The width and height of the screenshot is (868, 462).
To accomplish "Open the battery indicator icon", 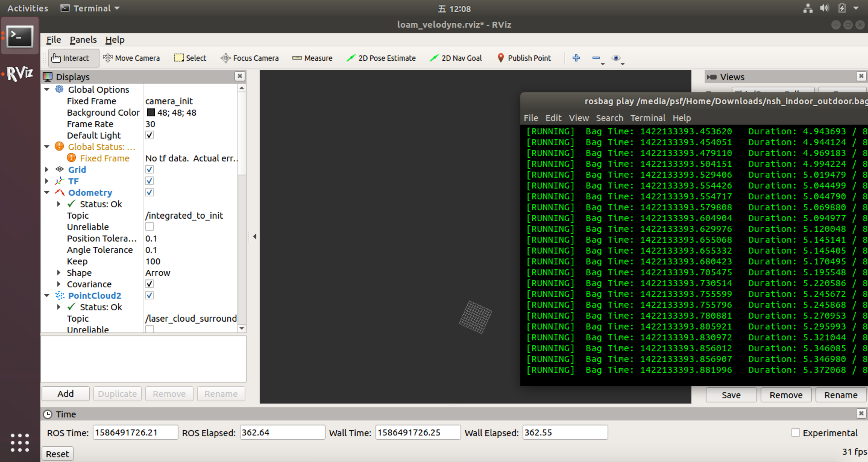I will (x=842, y=8).
